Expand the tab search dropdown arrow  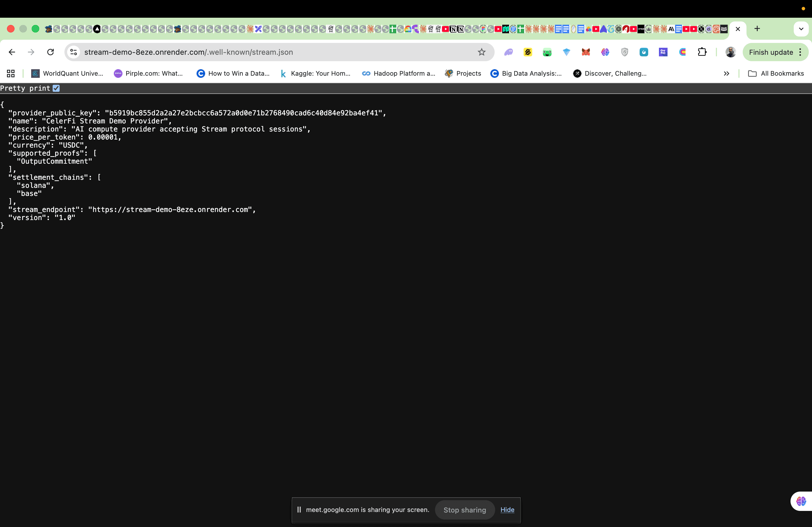pyautogui.click(x=801, y=29)
